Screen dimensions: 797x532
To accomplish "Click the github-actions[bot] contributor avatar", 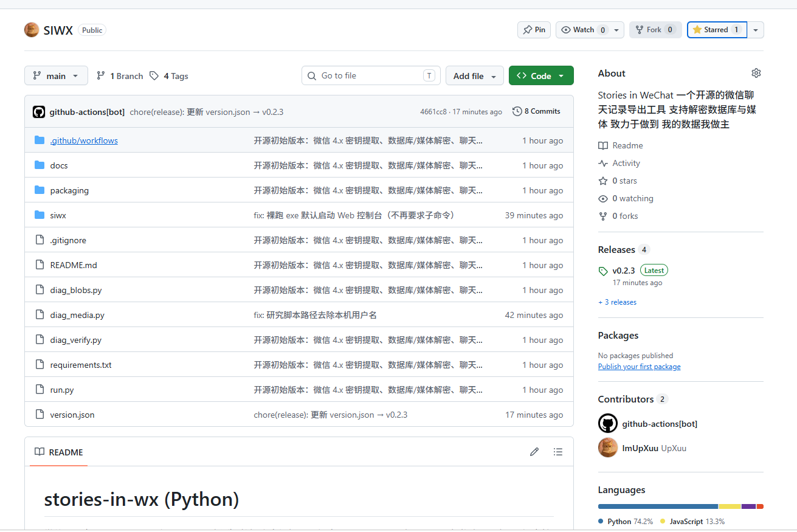I will [608, 424].
